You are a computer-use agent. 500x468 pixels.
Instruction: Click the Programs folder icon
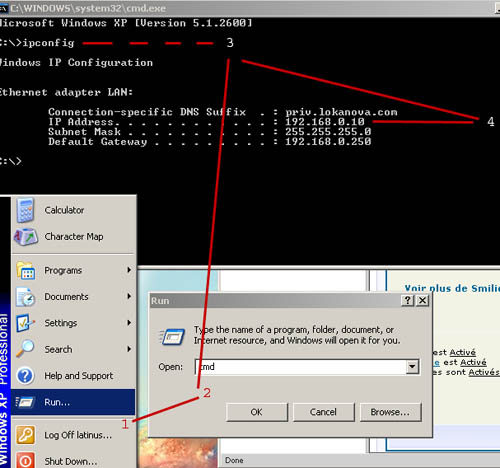26,270
